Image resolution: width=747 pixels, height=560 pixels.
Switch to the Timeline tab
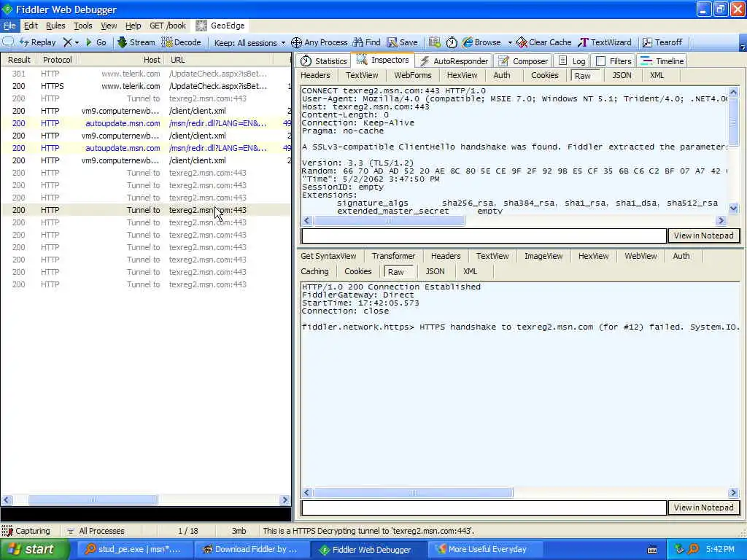tap(662, 61)
